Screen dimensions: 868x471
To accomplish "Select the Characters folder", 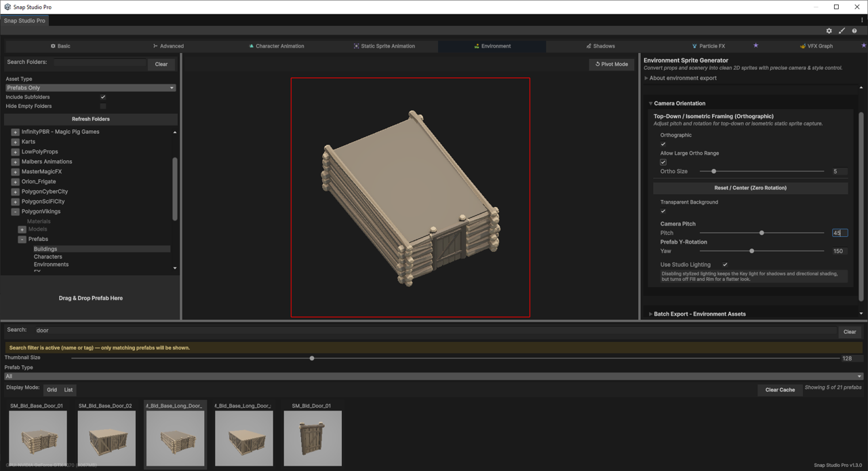I will 47,257.
